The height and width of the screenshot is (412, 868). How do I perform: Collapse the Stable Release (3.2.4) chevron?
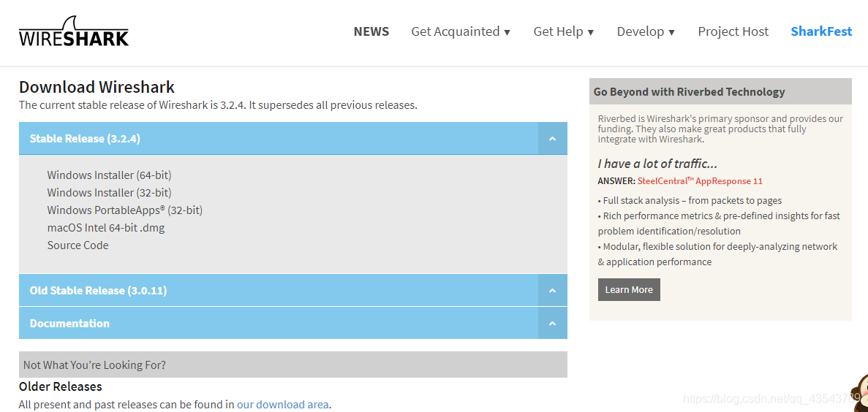pyautogui.click(x=553, y=138)
